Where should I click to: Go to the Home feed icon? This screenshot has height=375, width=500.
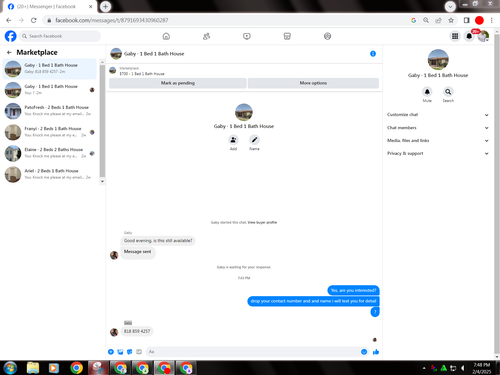coord(166,36)
